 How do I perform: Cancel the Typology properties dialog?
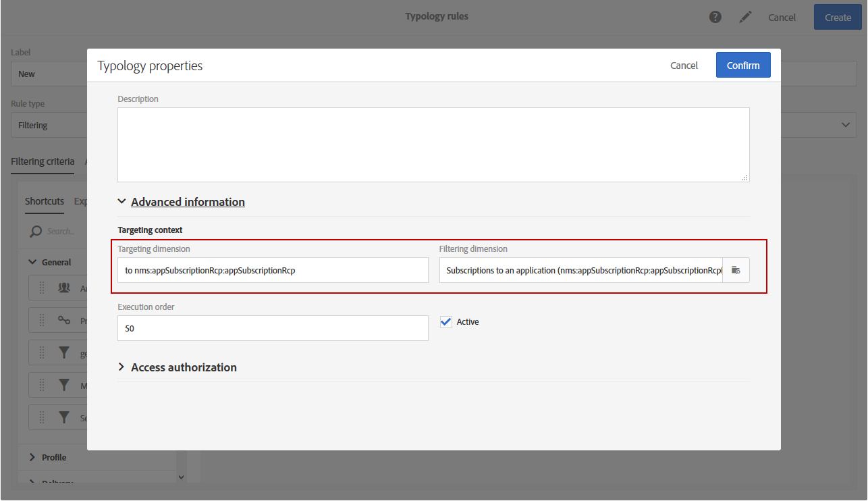coord(684,65)
